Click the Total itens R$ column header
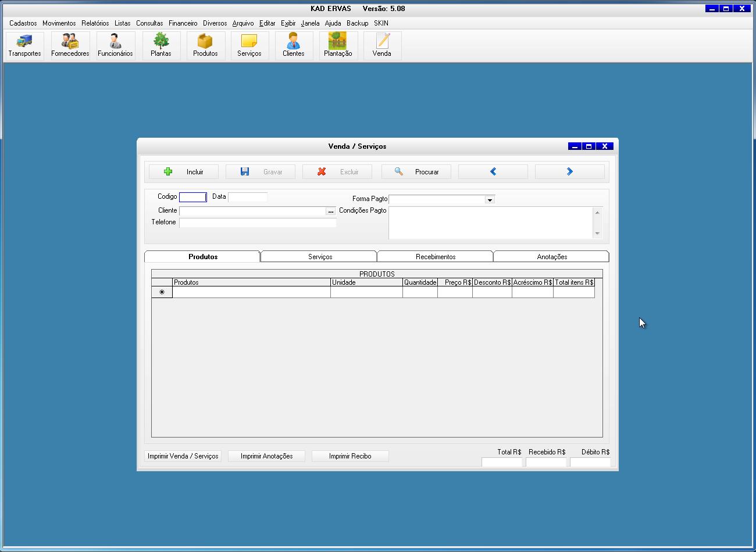 coord(574,282)
